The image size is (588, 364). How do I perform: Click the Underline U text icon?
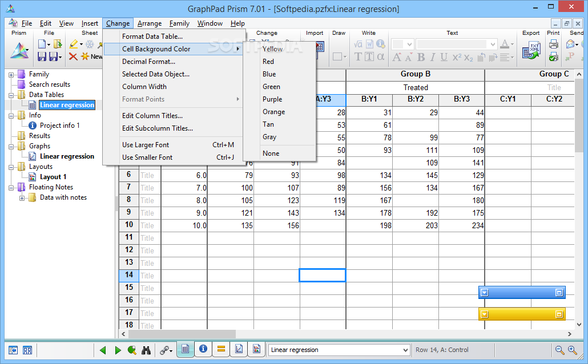444,57
